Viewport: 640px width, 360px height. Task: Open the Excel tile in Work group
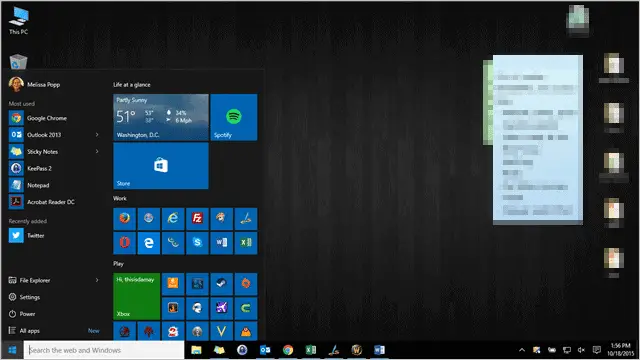point(246,243)
